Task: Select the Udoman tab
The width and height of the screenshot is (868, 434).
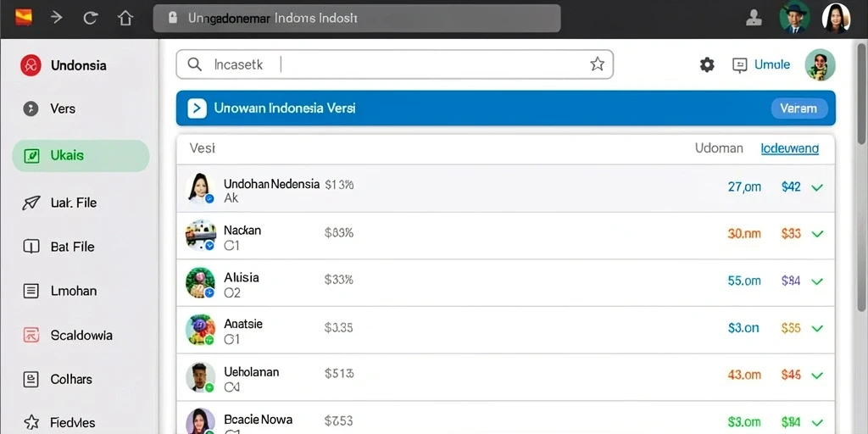Action: 719,148
